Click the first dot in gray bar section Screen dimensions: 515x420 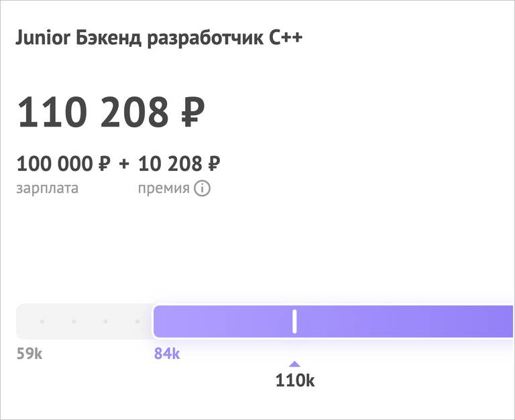pos(42,322)
